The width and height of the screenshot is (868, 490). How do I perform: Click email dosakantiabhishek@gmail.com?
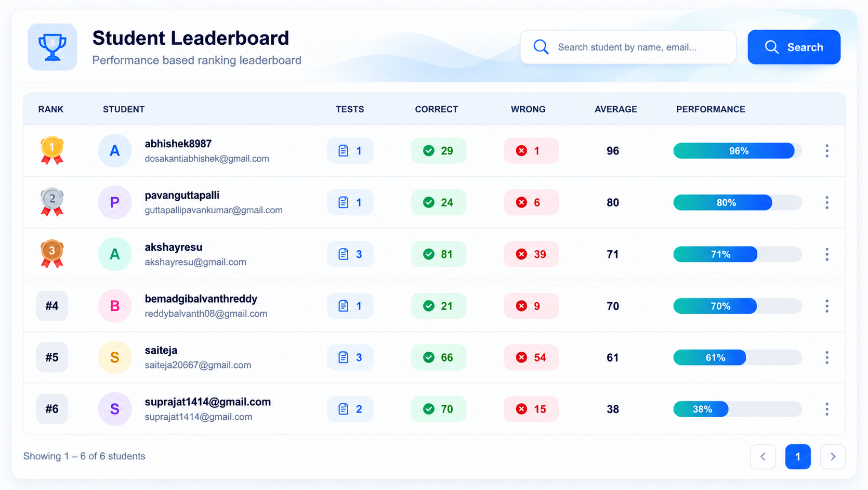207,159
